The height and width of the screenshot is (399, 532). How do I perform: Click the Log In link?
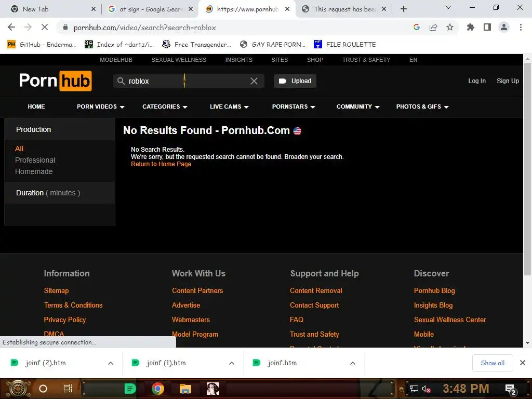click(477, 81)
